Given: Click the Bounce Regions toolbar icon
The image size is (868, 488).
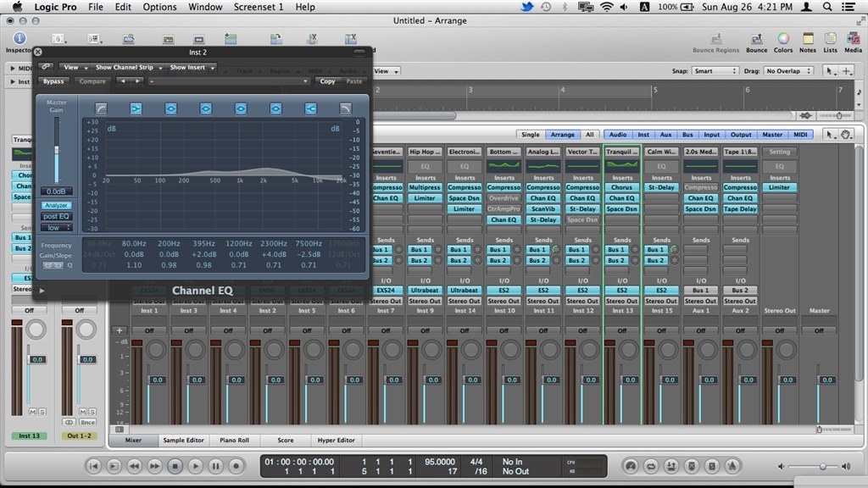Looking at the screenshot, I should click(715, 39).
